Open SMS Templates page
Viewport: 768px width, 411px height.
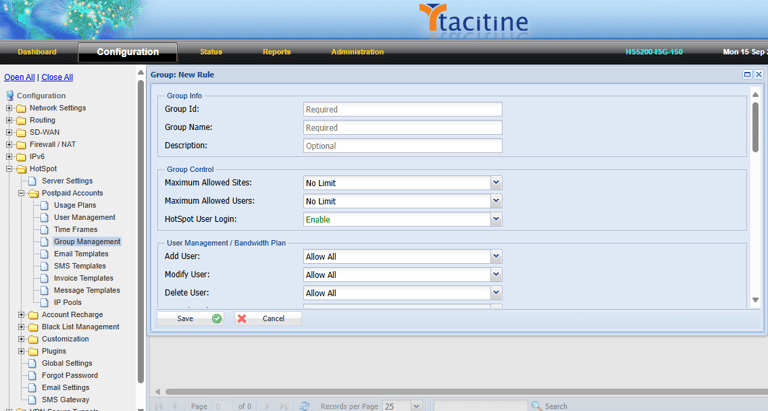tap(80, 266)
